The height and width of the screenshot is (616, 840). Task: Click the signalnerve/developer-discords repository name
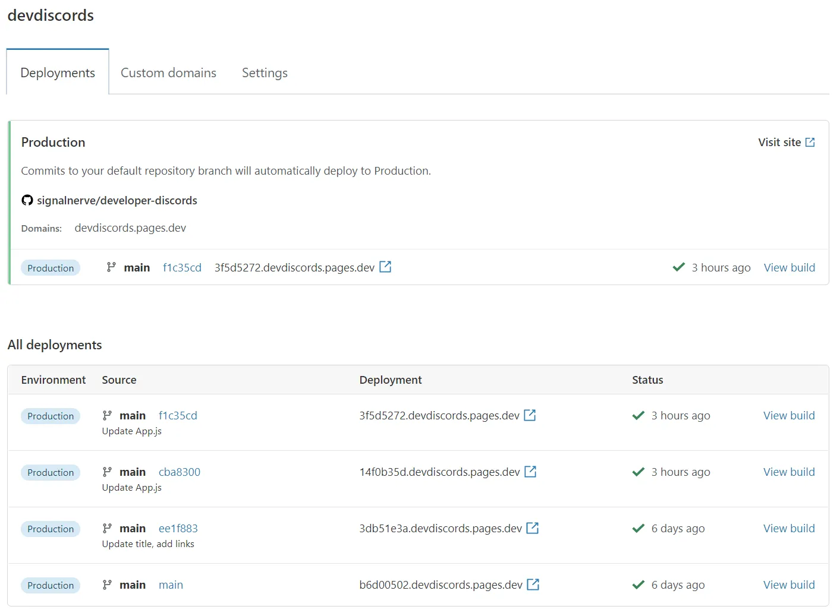click(117, 200)
